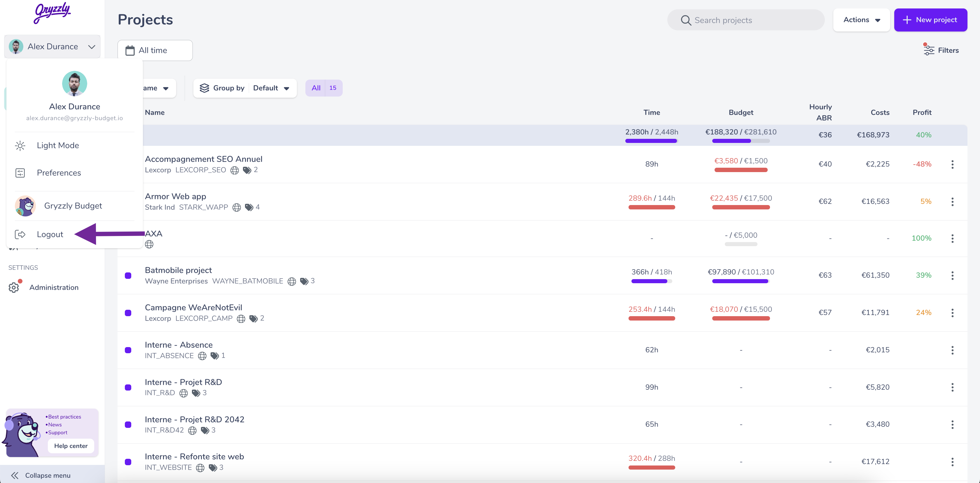
Task: Click the Gryzzly logo
Action: [x=52, y=13]
